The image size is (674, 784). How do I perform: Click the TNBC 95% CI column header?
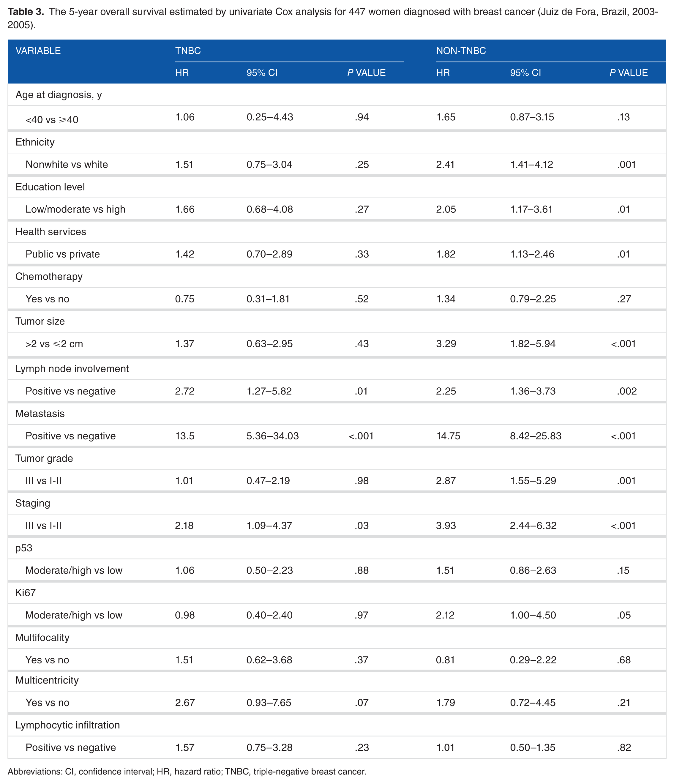262,73
